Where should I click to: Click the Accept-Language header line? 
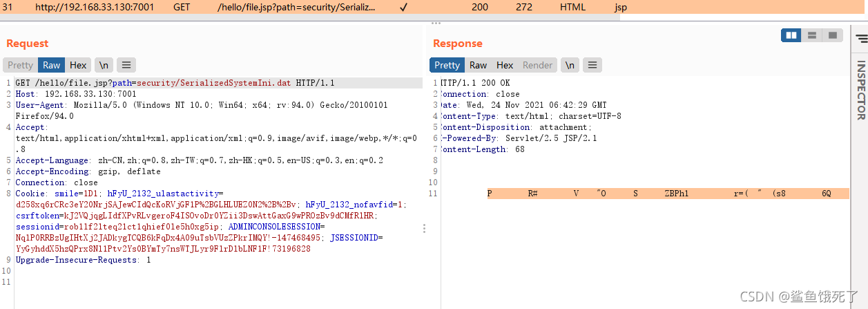tap(200, 160)
